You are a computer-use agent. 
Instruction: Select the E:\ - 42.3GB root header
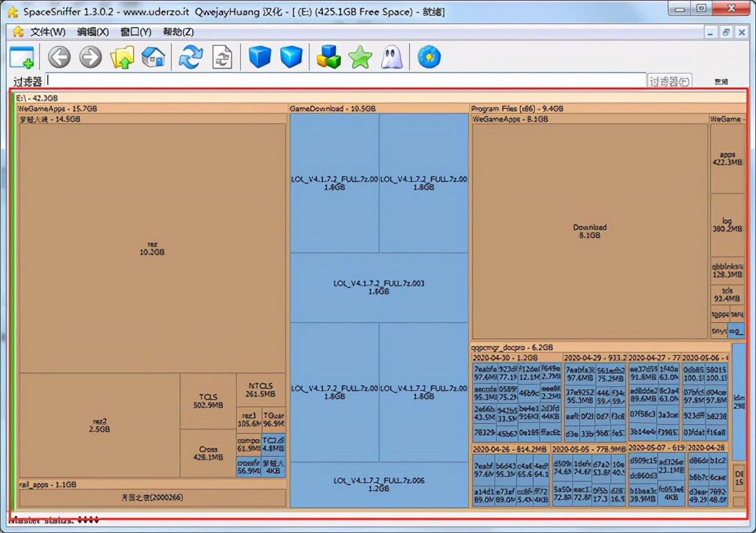381,98
